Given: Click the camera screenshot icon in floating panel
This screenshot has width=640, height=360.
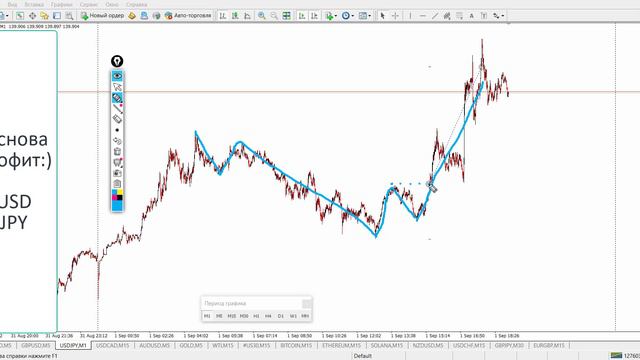Looking at the screenshot, I should [x=117, y=173].
